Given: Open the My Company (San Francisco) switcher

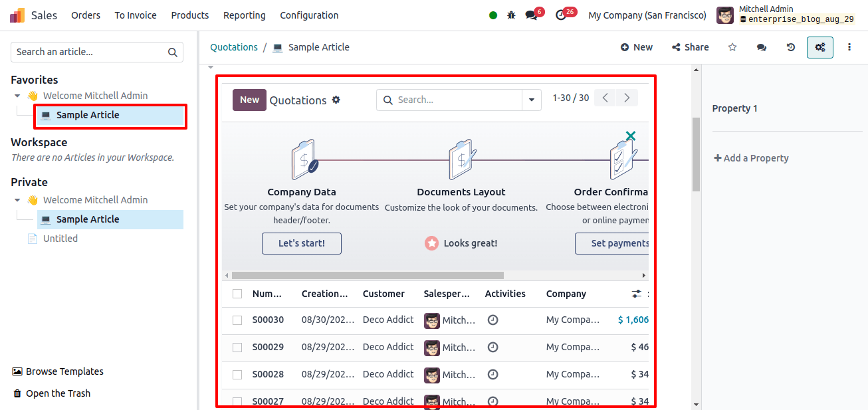Looking at the screenshot, I should pos(647,15).
